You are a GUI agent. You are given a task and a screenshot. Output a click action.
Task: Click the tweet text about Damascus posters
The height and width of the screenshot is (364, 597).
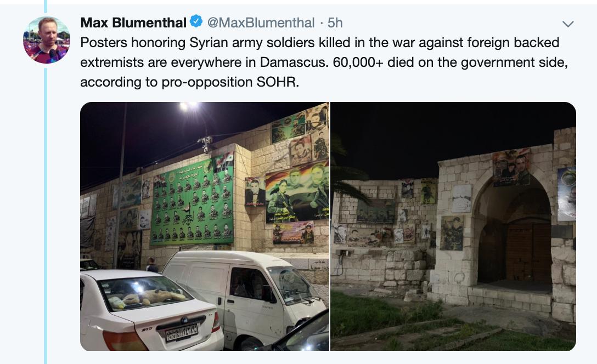pos(324,62)
